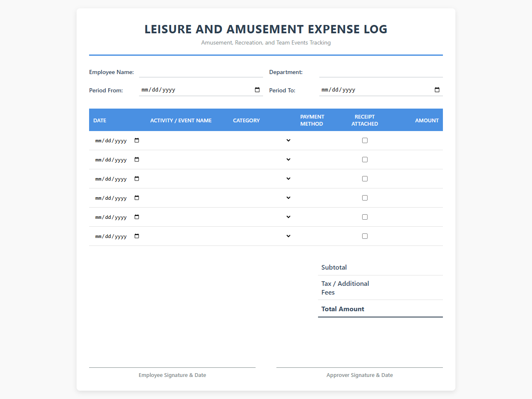Image resolution: width=532 pixels, height=399 pixels.
Task: Open the calendar icon in the second table row
Action: (x=137, y=160)
